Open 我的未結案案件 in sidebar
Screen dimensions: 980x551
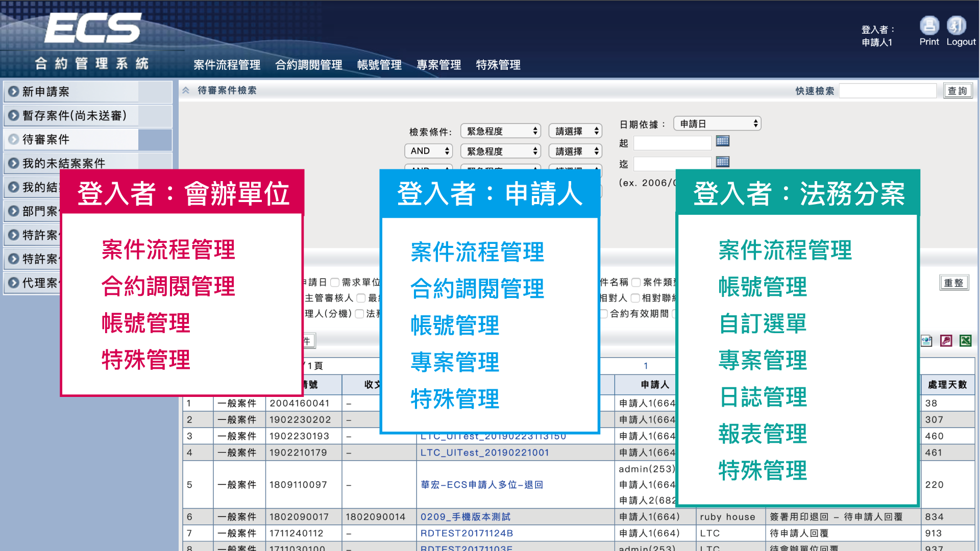coord(88,164)
